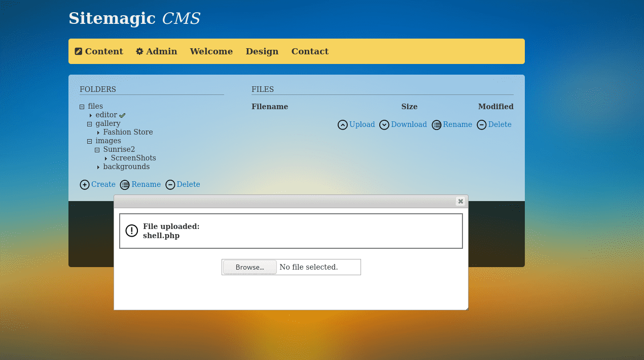
Task: Click the Sitemagic CMS site title
Action: pos(134,18)
